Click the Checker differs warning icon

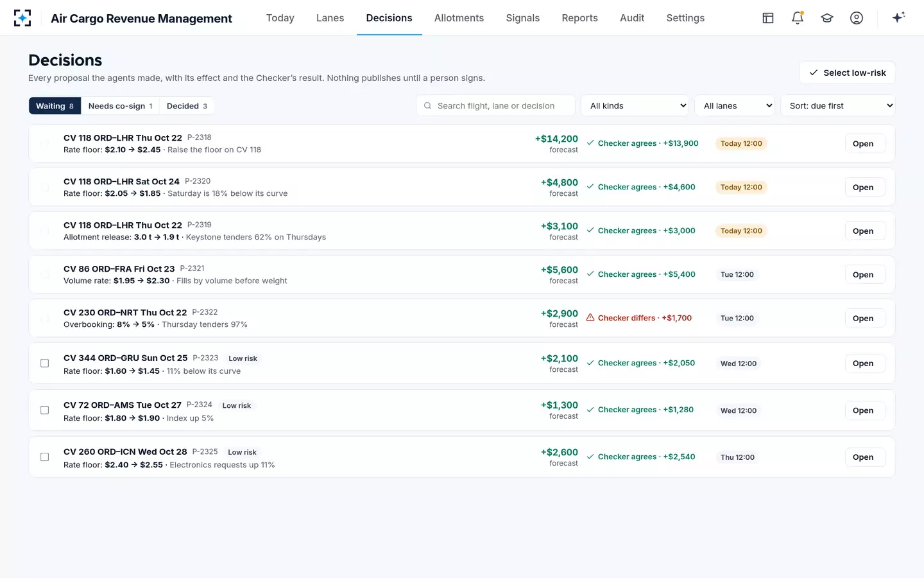pos(590,318)
